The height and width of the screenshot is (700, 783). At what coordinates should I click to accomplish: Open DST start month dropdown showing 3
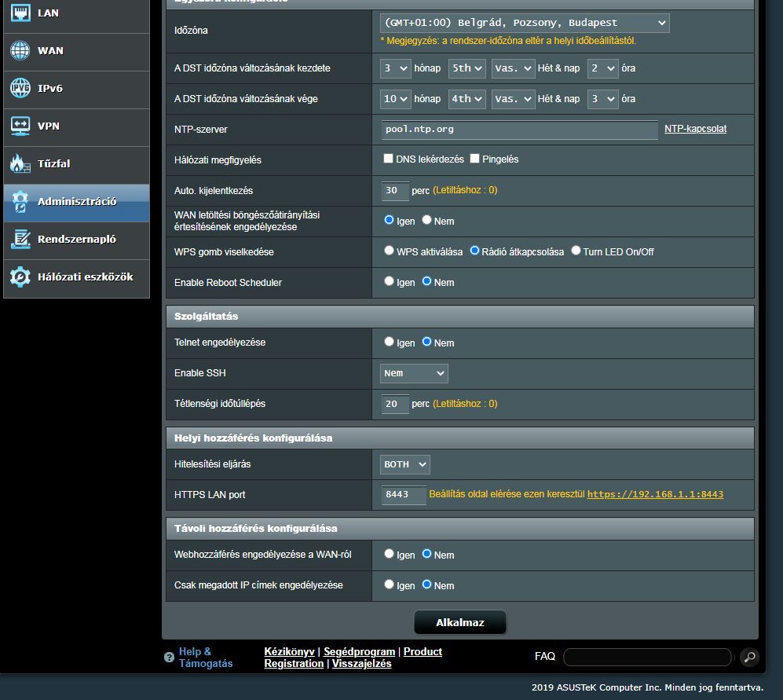click(395, 68)
